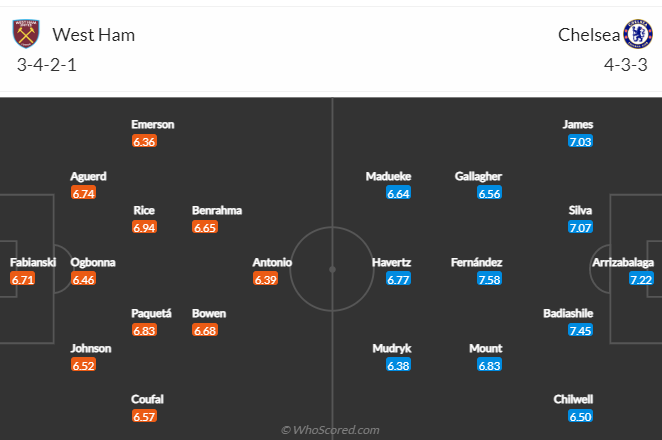The width and height of the screenshot is (662, 440).
Task: Click Antonio's 6.39 rating badge
Action: click(x=266, y=279)
